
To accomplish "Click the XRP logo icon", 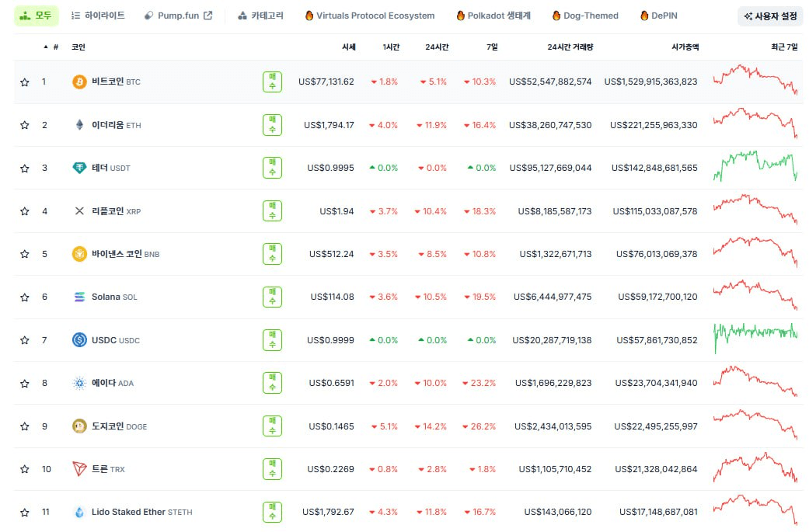I will (x=79, y=210).
